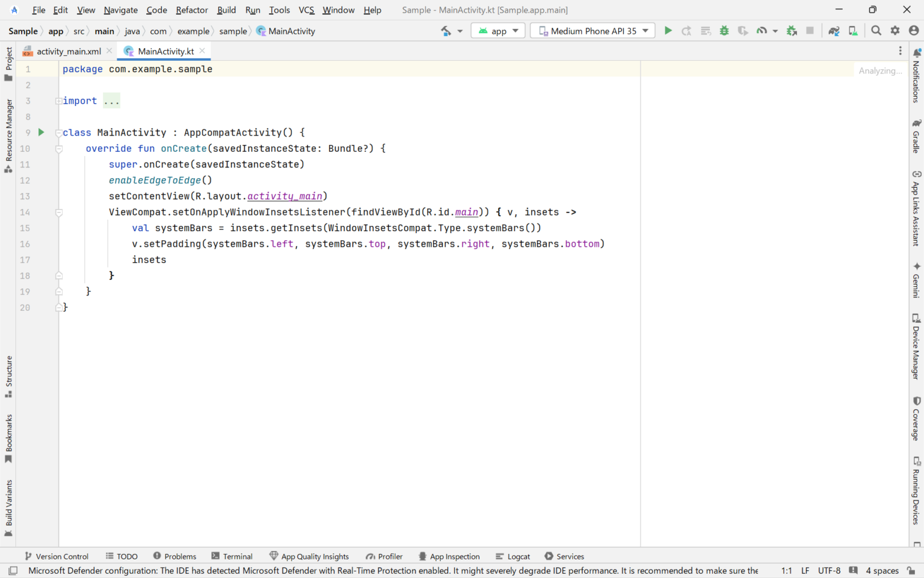Screen dimensions: 924x578
Task: Click the main breadcrumb in navigation bar
Action: [x=104, y=31]
